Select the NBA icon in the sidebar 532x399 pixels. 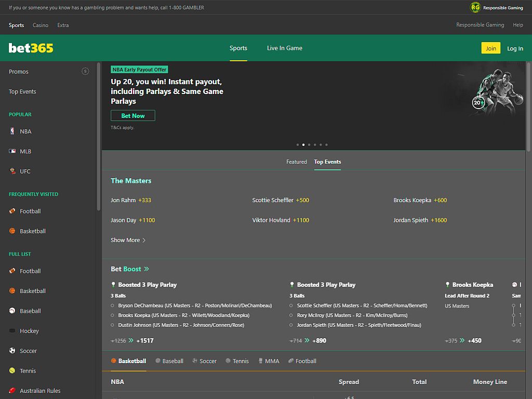tap(13, 131)
